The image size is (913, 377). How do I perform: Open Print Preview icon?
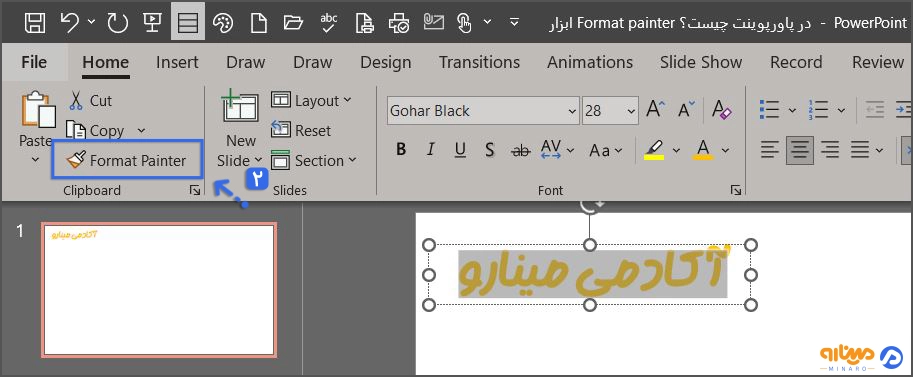click(x=365, y=23)
